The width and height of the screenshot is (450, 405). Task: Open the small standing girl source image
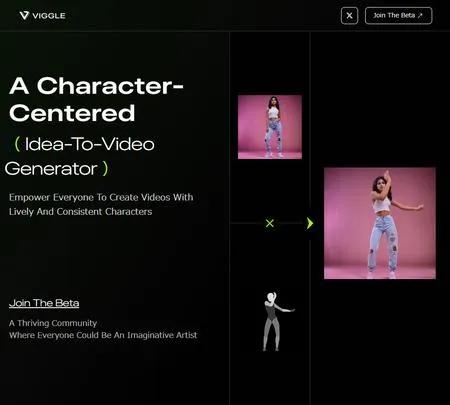click(270, 127)
